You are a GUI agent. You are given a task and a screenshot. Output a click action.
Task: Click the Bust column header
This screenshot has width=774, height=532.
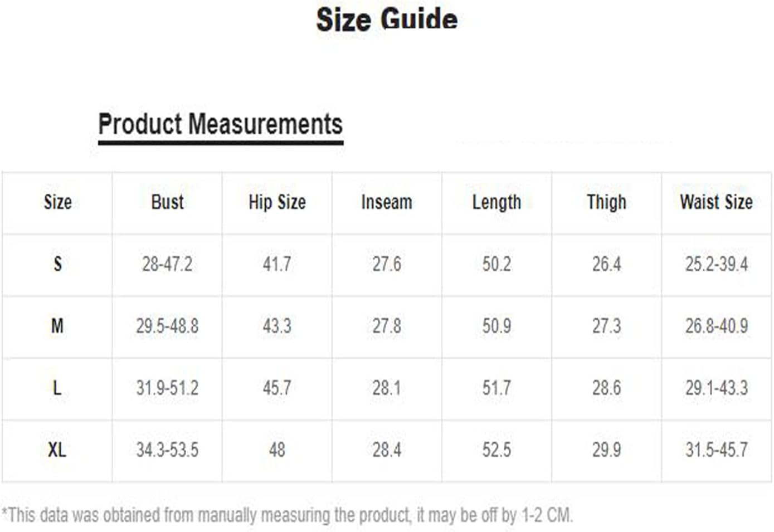(x=167, y=202)
